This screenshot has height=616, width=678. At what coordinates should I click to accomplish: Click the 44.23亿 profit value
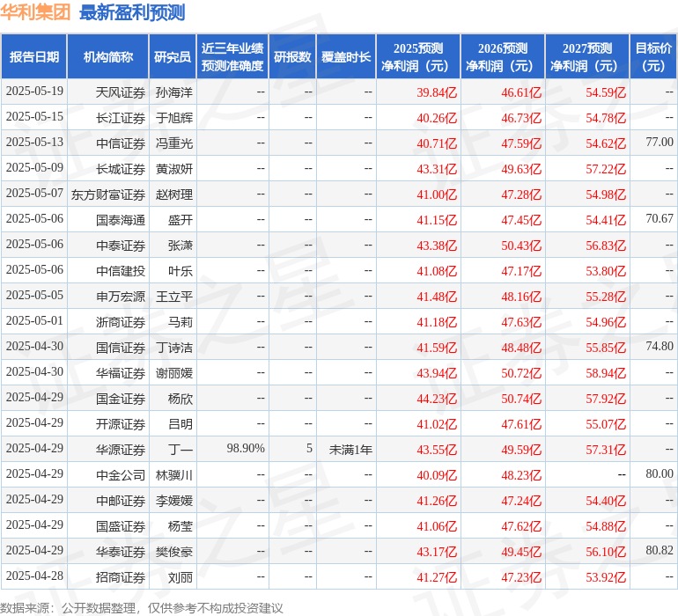437,398
